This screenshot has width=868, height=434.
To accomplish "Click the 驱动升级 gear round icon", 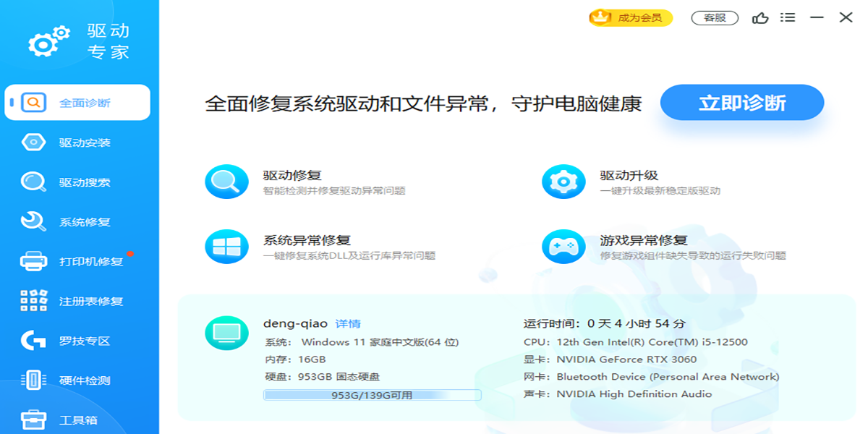I will tap(563, 182).
